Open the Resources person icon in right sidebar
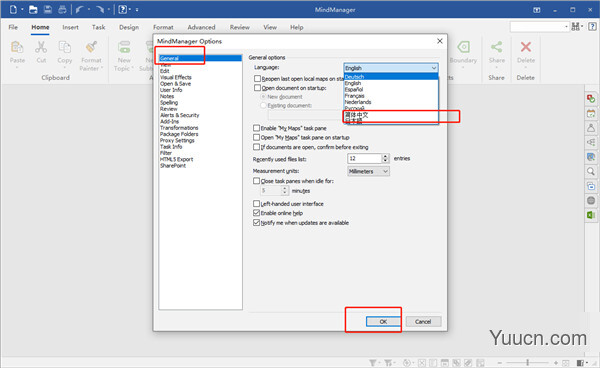The width and height of the screenshot is (600, 368). 591,128
